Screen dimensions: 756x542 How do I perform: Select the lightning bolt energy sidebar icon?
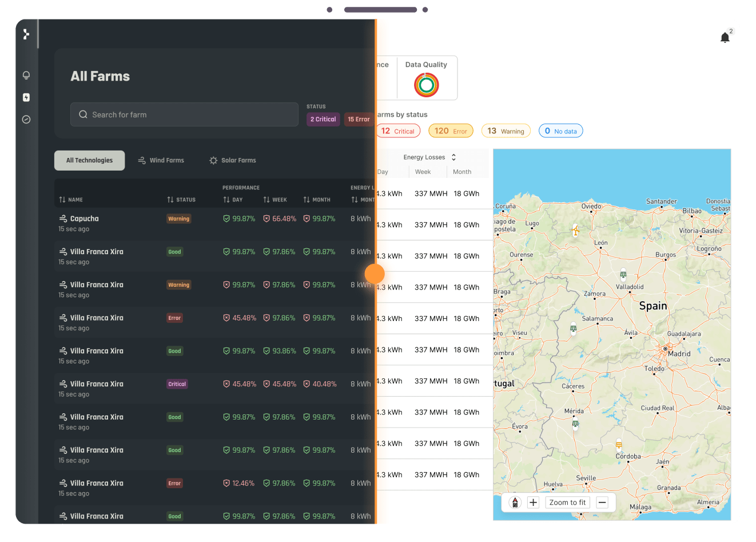tap(26, 97)
